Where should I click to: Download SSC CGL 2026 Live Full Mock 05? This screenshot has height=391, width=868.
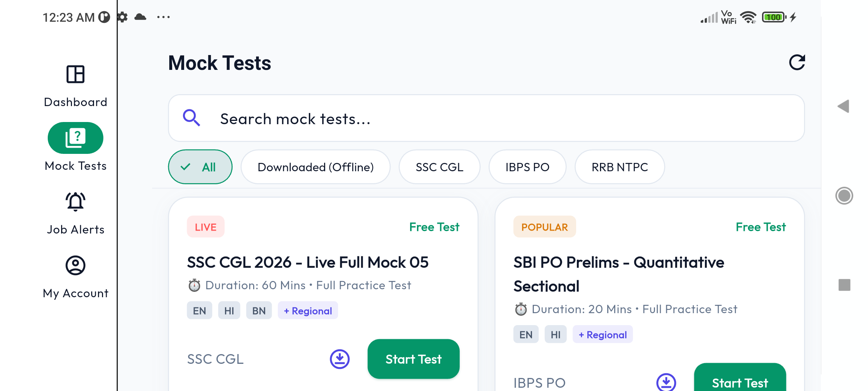[x=340, y=359]
